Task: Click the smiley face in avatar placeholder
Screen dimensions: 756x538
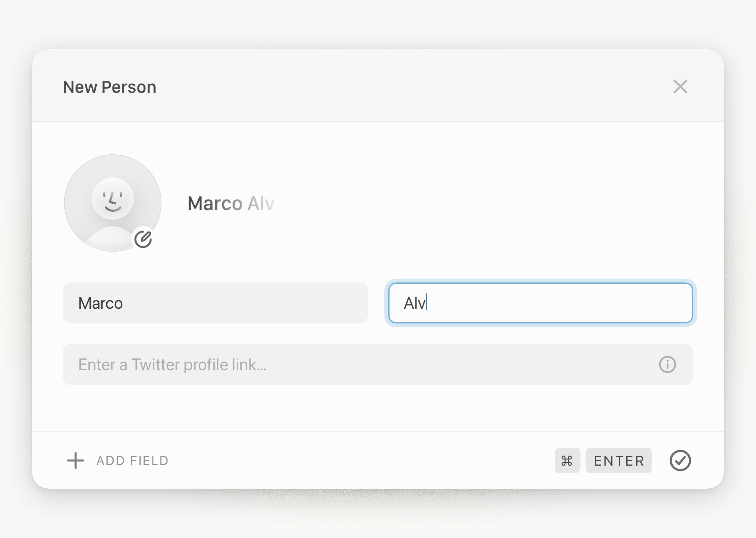Action: point(113,199)
